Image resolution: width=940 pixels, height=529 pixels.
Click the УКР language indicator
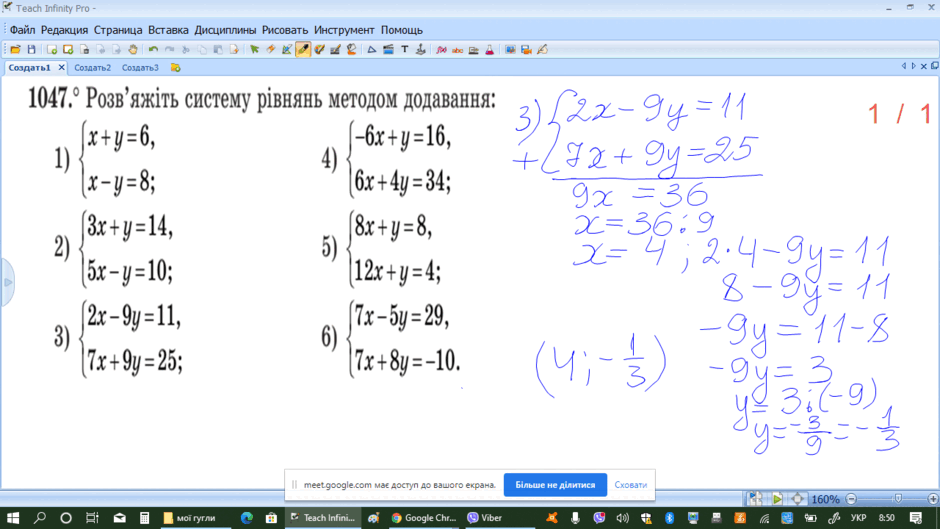click(x=858, y=518)
